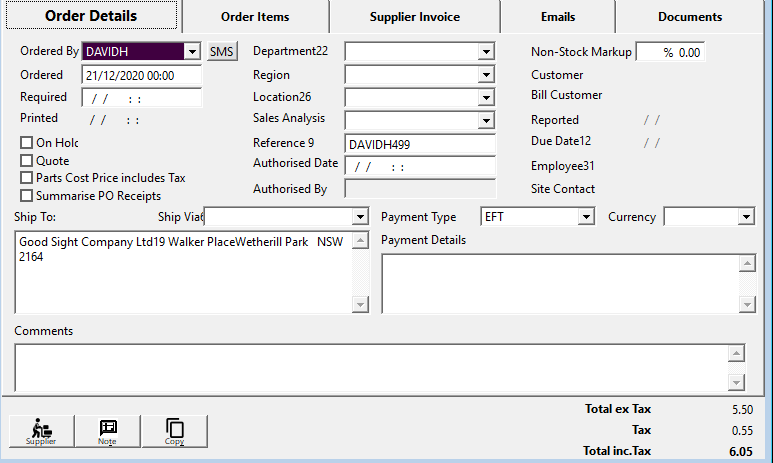Open the Payment Type dropdown
Screen dimensions: 773x463
point(586,217)
